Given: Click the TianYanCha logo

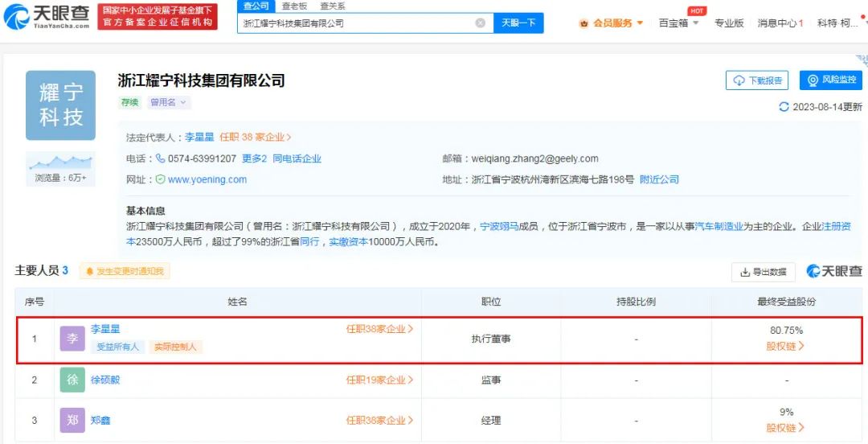Looking at the screenshot, I should [x=47, y=17].
